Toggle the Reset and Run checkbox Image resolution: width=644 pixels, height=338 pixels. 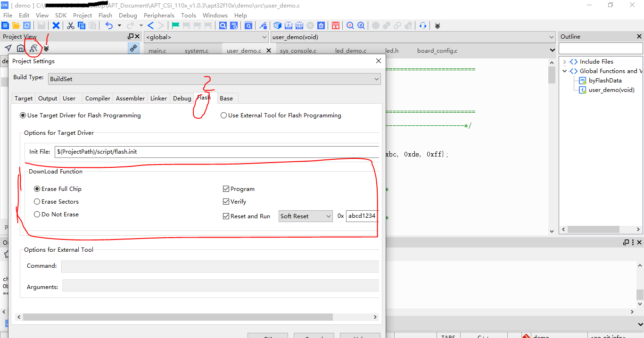pos(226,216)
